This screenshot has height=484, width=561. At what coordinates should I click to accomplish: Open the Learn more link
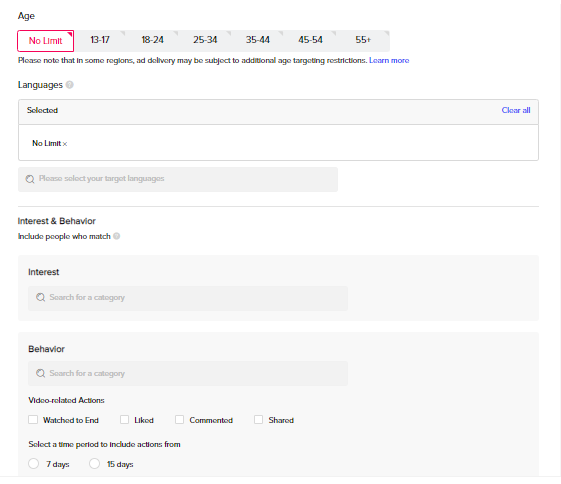point(389,60)
